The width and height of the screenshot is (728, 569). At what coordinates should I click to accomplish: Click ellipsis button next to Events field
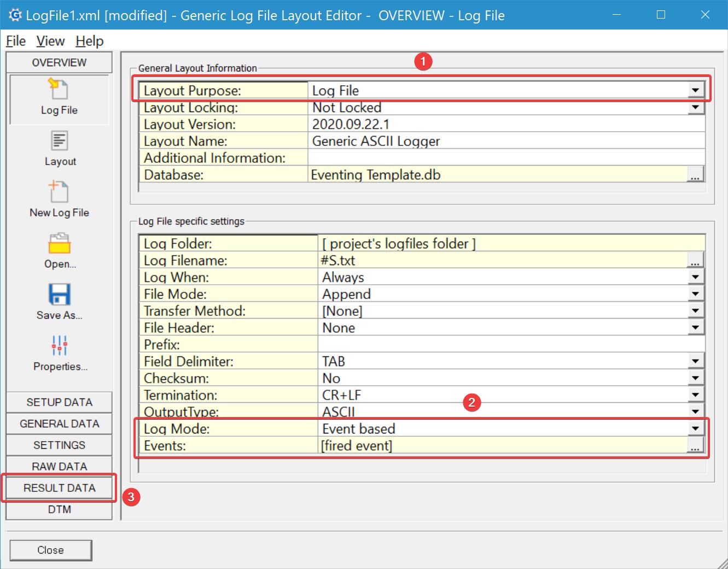tap(695, 446)
